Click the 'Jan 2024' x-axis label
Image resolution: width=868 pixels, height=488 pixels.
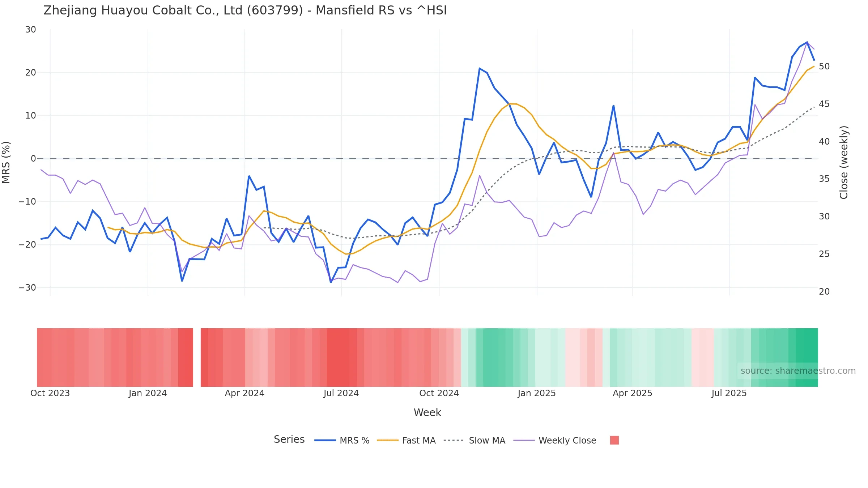[148, 393]
